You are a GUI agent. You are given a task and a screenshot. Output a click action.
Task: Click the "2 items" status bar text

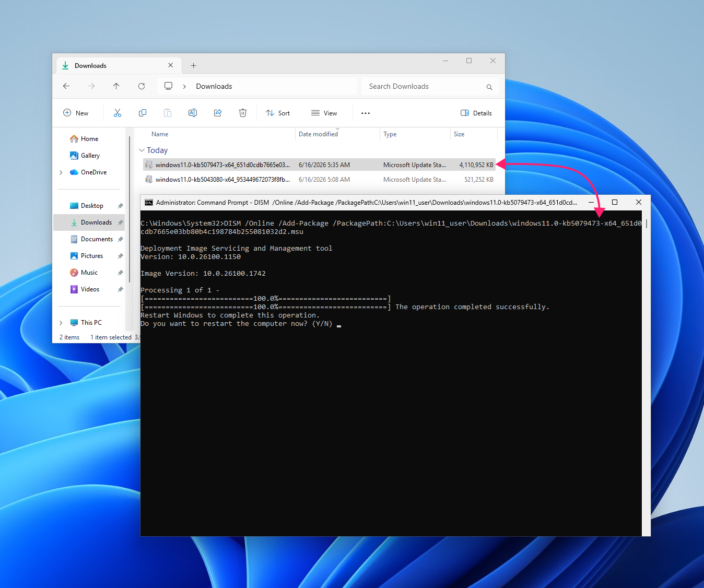coord(69,337)
